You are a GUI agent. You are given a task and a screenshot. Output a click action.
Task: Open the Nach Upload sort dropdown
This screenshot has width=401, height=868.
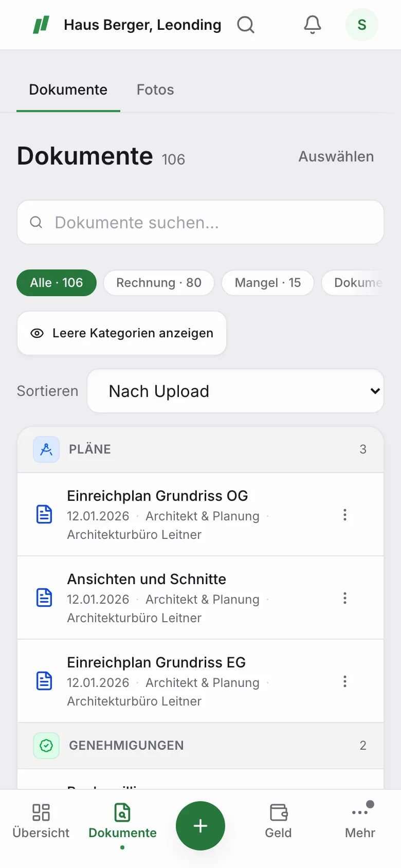point(235,391)
